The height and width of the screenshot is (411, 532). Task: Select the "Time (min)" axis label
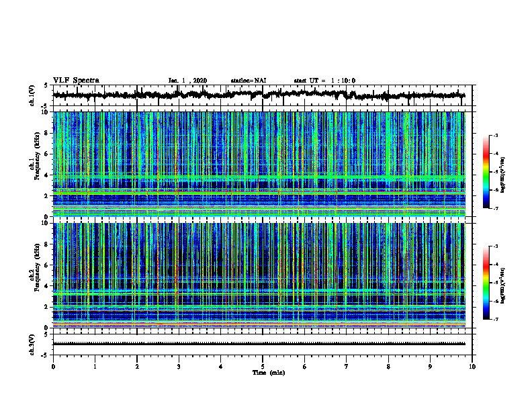pyautogui.click(x=269, y=373)
